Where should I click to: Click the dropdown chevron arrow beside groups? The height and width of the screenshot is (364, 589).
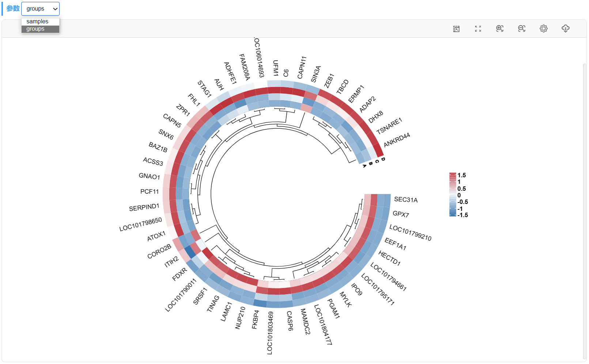[55, 9]
